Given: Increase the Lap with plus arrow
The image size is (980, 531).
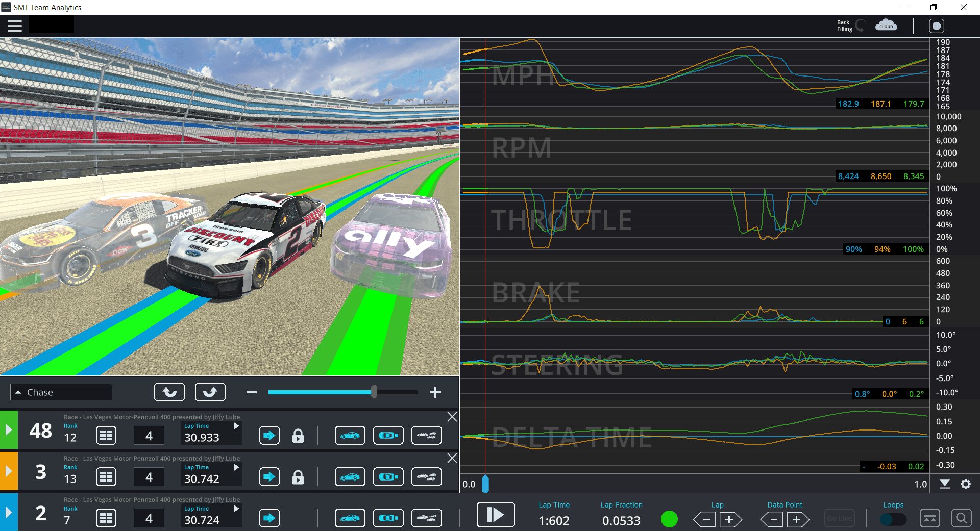Looking at the screenshot, I should pyautogui.click(x=730, y=520).
